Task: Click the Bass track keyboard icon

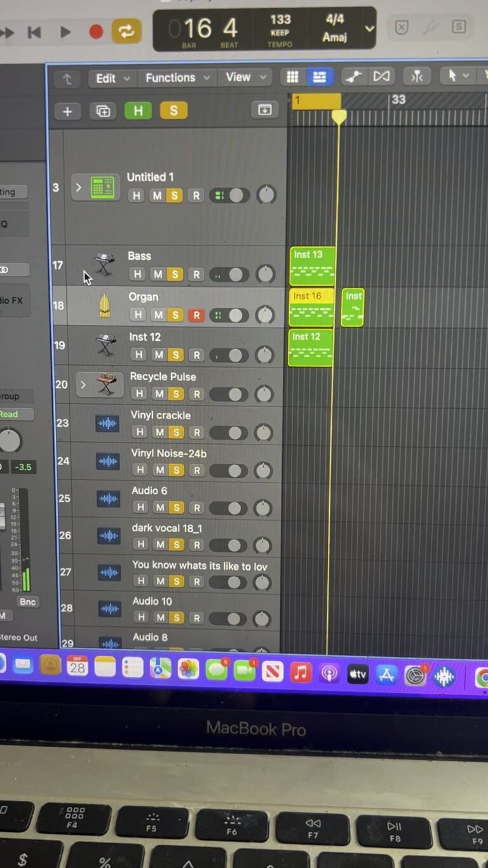Action: 104,264
